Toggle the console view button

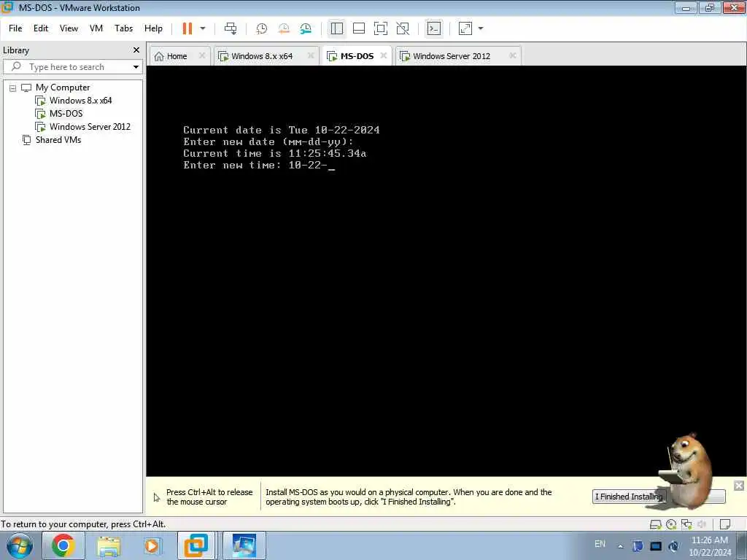point(434,28)
